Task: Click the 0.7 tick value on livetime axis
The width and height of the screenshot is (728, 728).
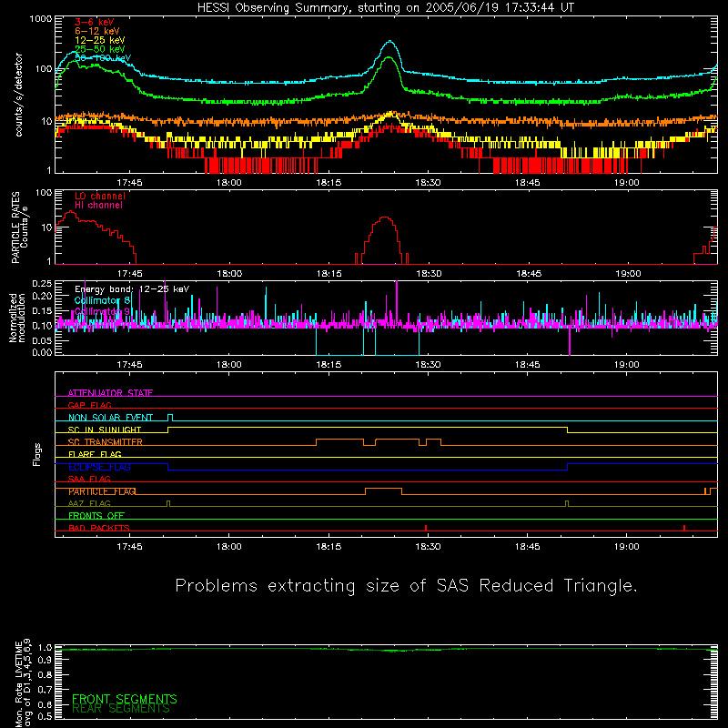Action: [x=45, y=690]
